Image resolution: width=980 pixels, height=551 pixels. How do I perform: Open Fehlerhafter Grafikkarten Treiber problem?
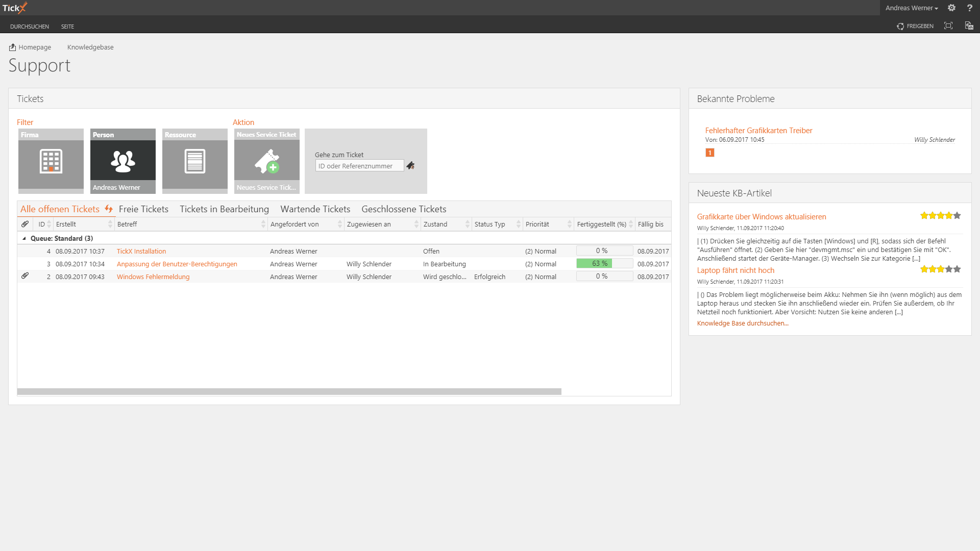coord(758,131)
